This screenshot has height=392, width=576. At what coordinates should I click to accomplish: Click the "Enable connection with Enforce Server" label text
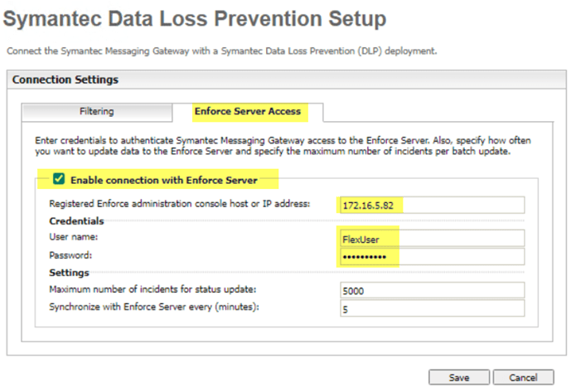tap(163, 180)
